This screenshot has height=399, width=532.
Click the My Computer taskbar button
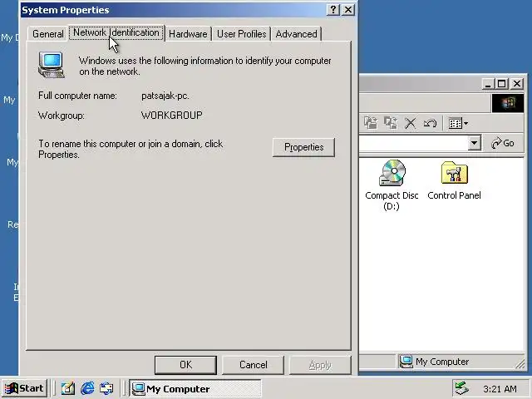point(195,388)
